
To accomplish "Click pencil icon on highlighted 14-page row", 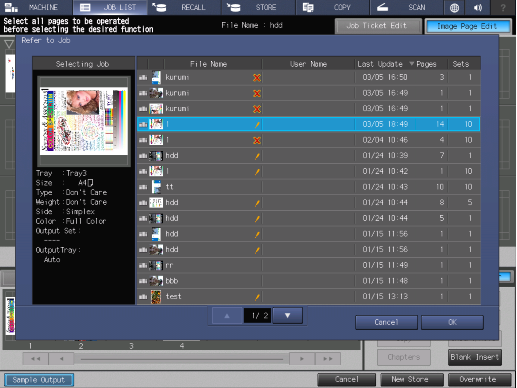I will point(257,125).
